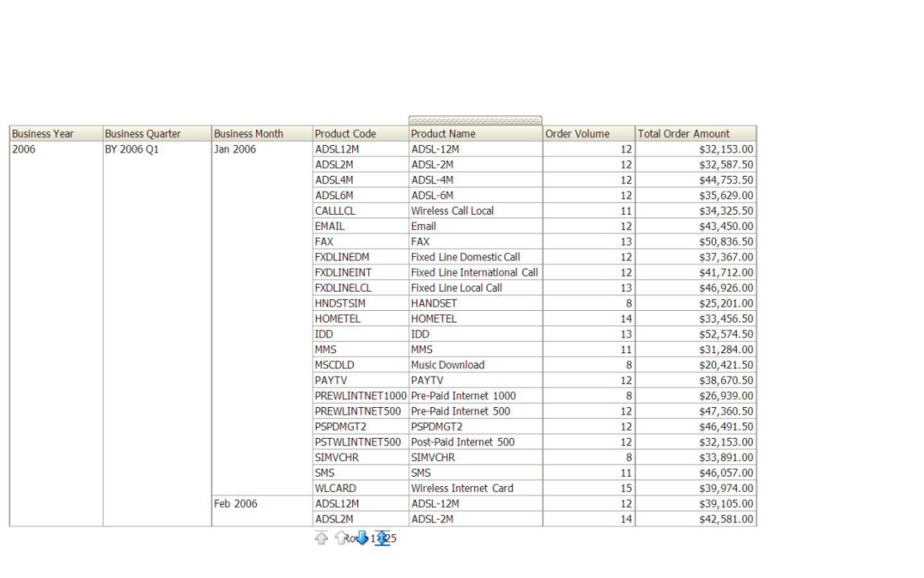Select product name Wireless Call Local
924x578 pixels.
coord(452,211)
